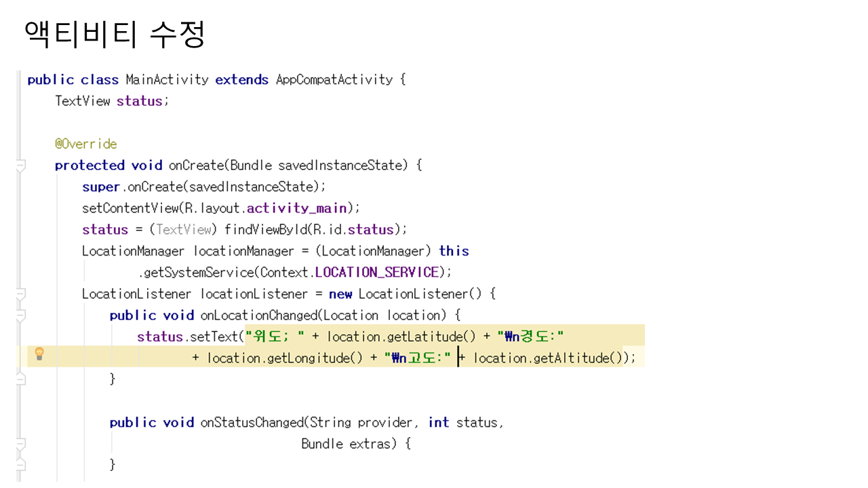Click the slide title 액티비티 수정
868x488 pixels.
tap(115, 35)
